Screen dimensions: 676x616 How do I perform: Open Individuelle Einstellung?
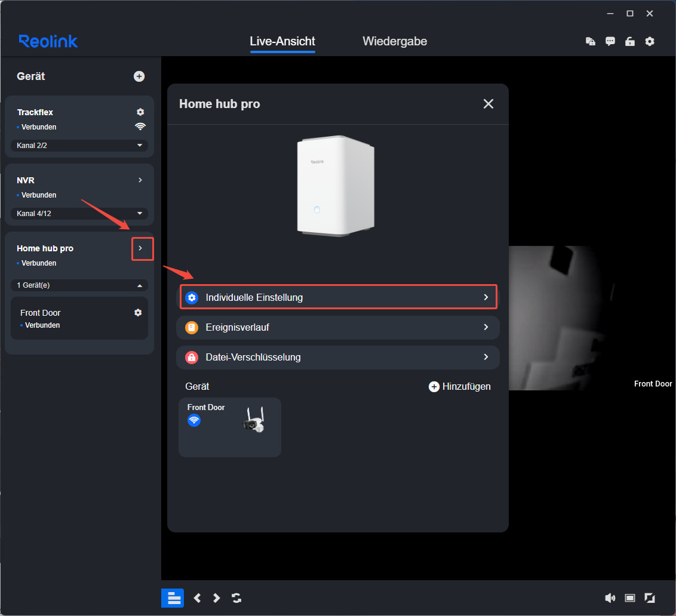coord(338,297)
